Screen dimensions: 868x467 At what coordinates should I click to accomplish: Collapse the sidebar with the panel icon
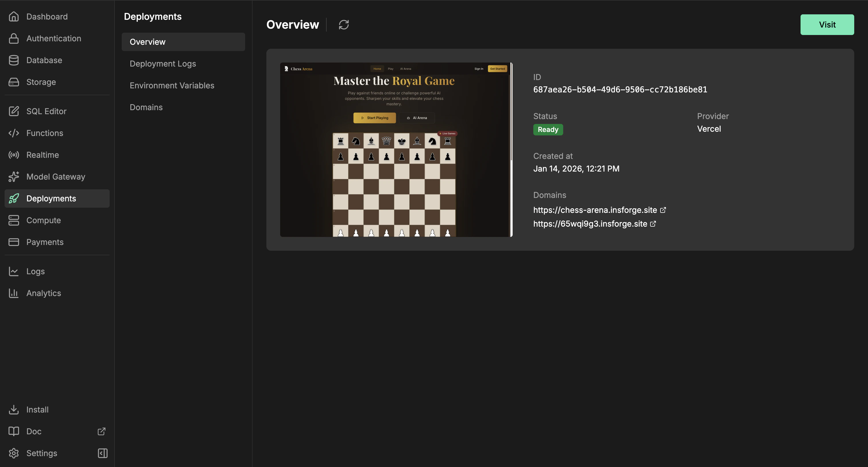(x=102, y=453)
